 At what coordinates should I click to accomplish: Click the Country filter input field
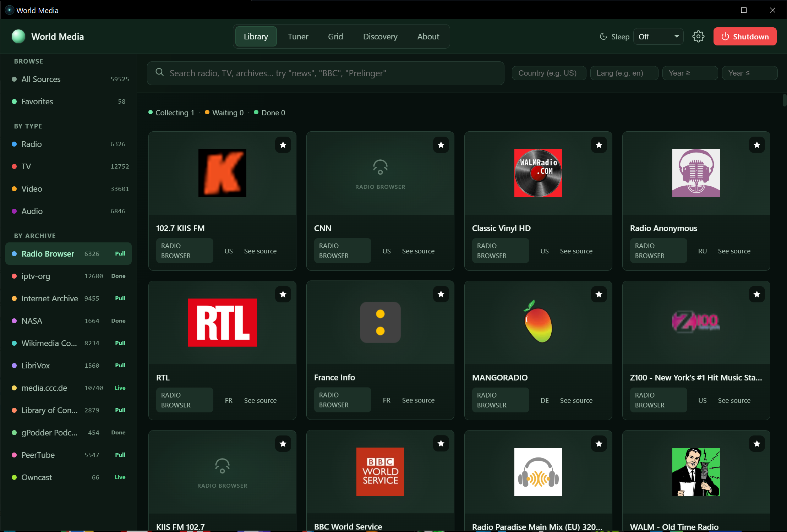549,73
